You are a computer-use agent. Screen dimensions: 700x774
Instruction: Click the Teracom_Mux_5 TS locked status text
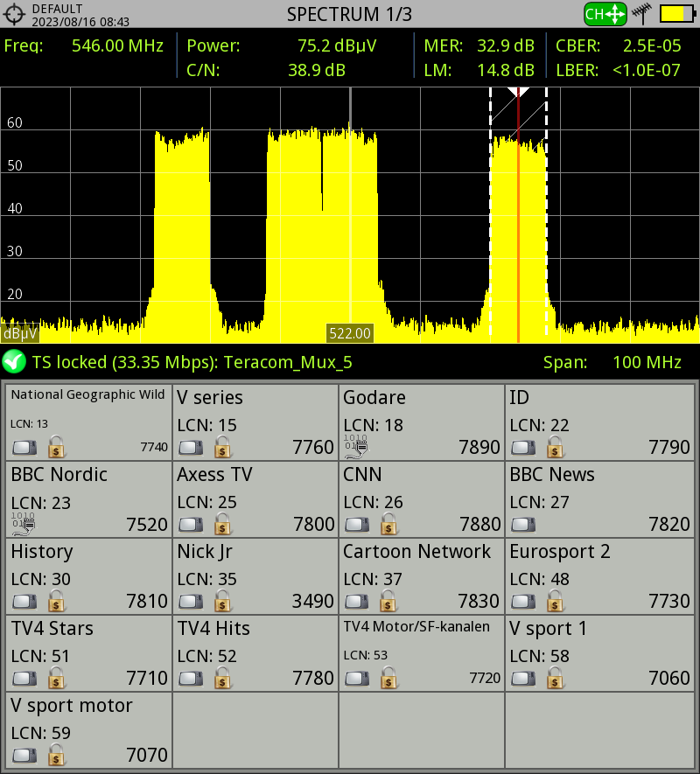pos(192,362)
